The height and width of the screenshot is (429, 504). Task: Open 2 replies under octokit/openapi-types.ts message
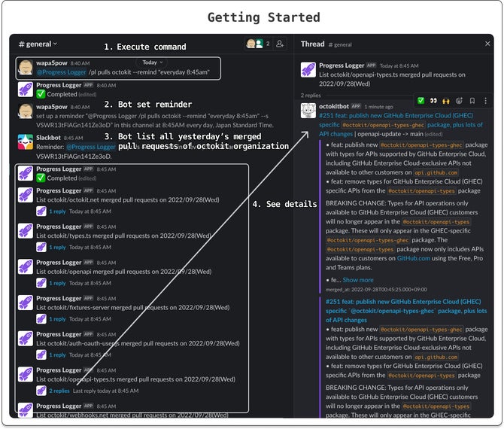pos(59,391)
